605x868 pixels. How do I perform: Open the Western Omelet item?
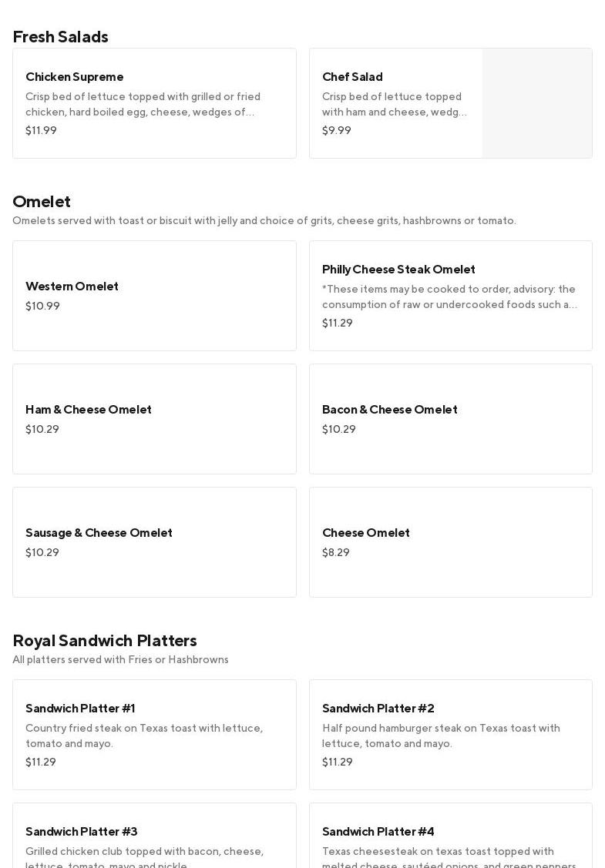[x=154, y=296]
